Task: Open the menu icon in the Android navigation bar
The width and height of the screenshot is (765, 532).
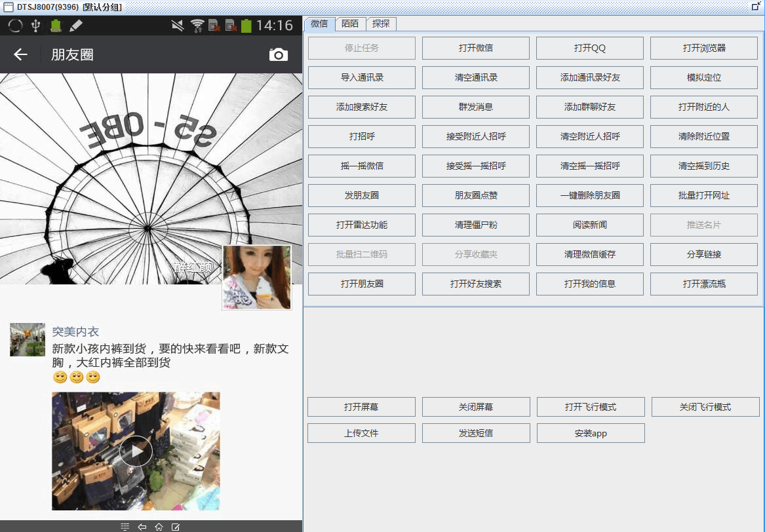Action: point(125,526)
